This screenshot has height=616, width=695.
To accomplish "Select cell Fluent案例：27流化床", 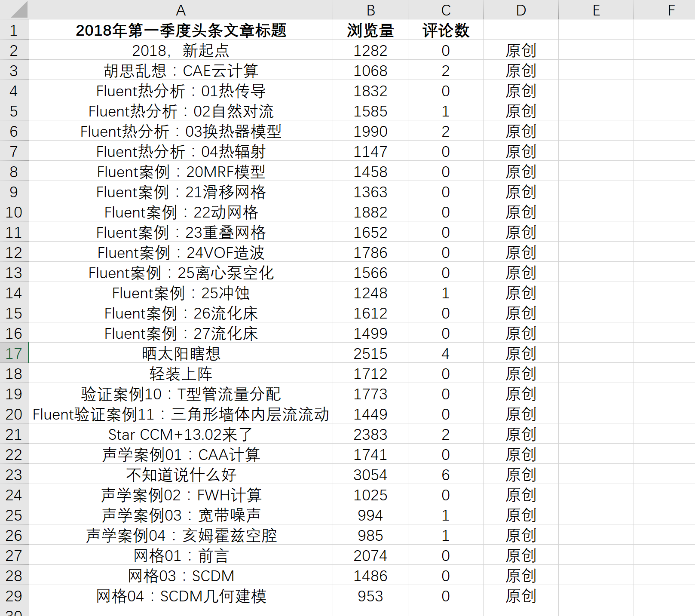I will pyautogui.click(x=181, y=333).
